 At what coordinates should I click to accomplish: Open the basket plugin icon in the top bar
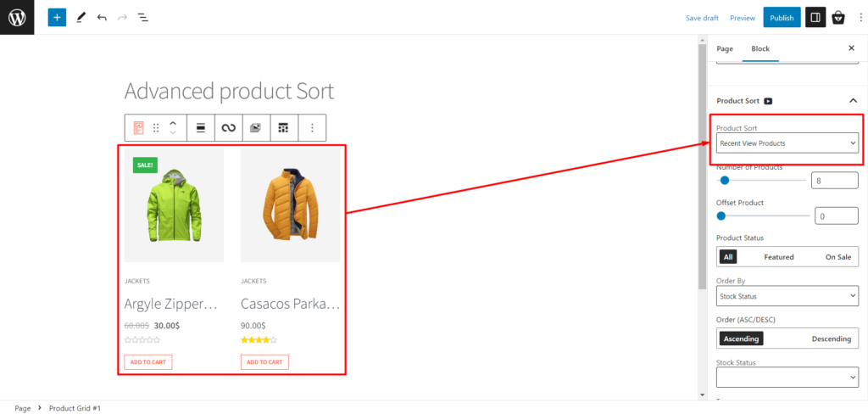(x=839, y=17)
